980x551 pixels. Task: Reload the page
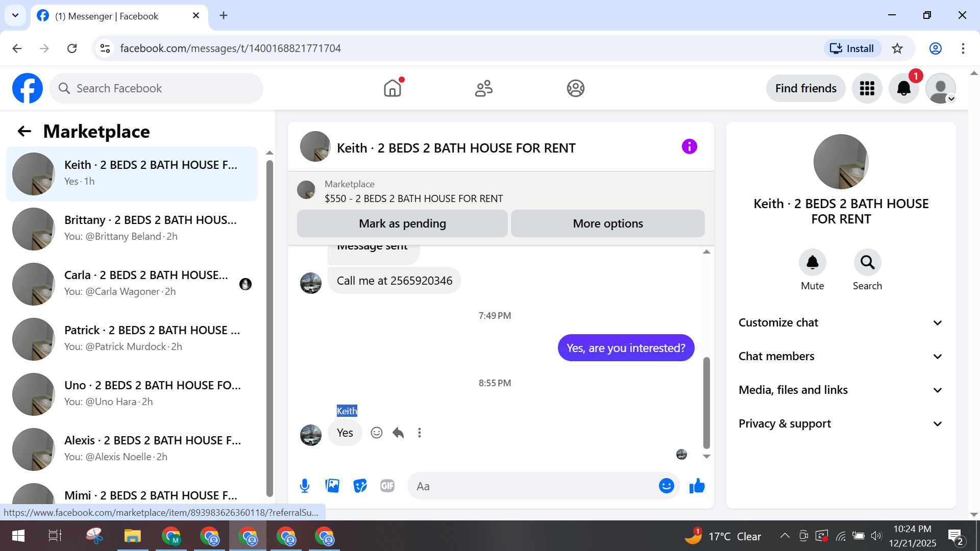click(x=72, y=48)
